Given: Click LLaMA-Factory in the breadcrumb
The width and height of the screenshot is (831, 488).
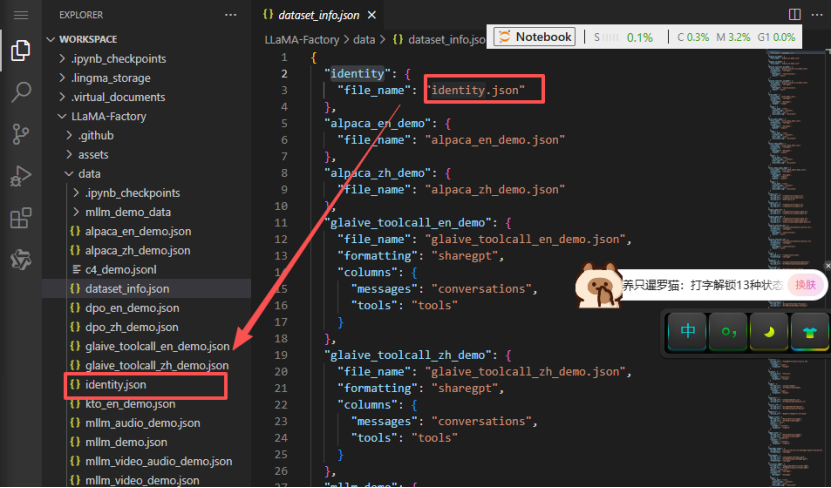Looking at the screenshot, I should click(302, 40).
